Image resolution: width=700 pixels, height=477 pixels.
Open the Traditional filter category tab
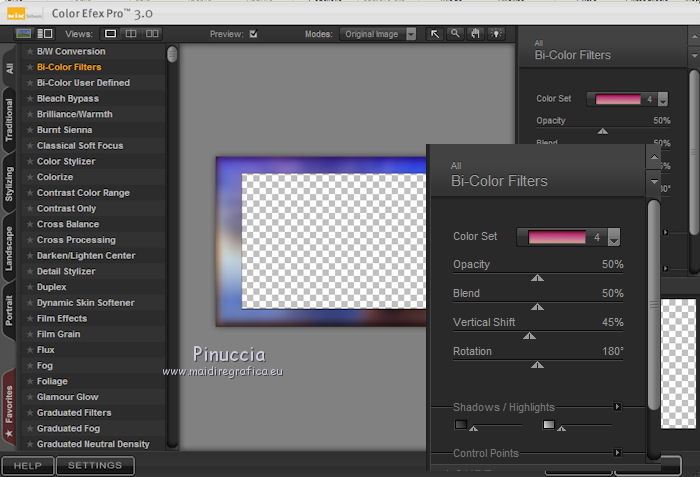point(9,117)
